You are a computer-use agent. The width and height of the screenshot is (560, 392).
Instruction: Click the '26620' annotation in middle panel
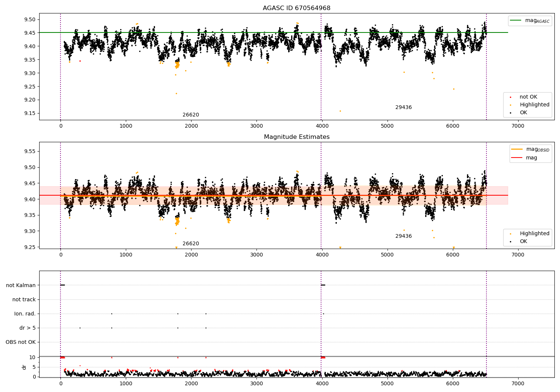click(x=191, y=244)
